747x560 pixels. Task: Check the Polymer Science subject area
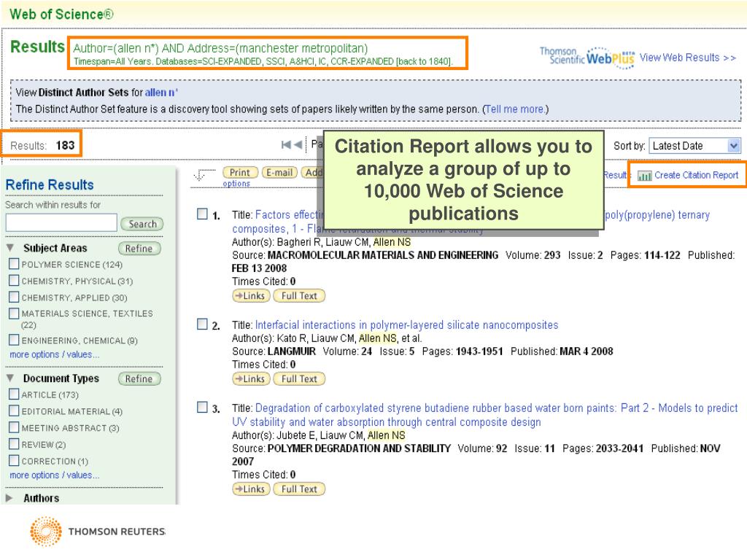coord(14,264)
